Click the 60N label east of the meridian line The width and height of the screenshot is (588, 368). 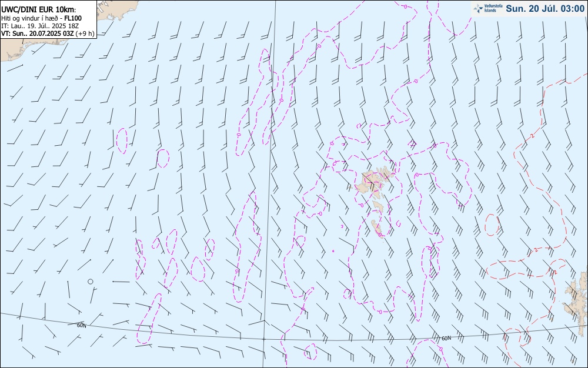[x=446, y=339]
